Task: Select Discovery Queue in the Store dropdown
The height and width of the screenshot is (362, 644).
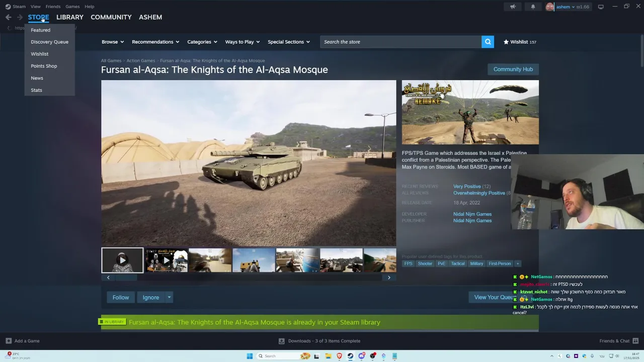Action: click(x=49, y=42)
